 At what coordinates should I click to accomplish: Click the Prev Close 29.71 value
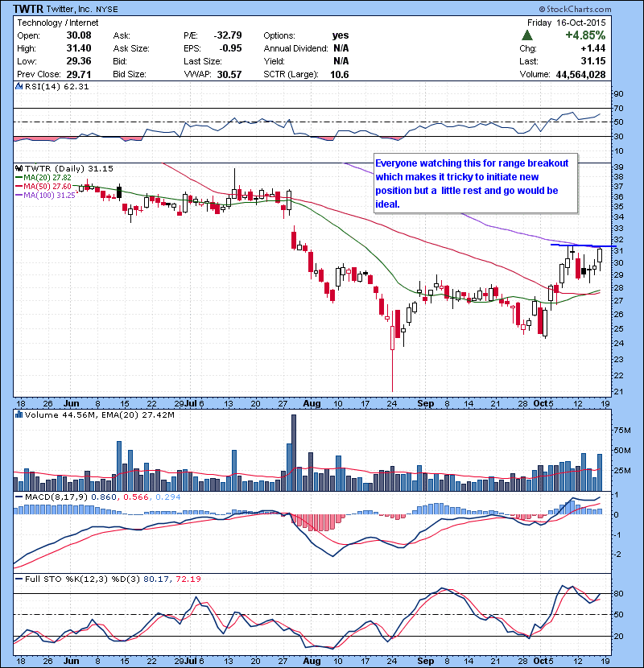click(x=79, y=74)
